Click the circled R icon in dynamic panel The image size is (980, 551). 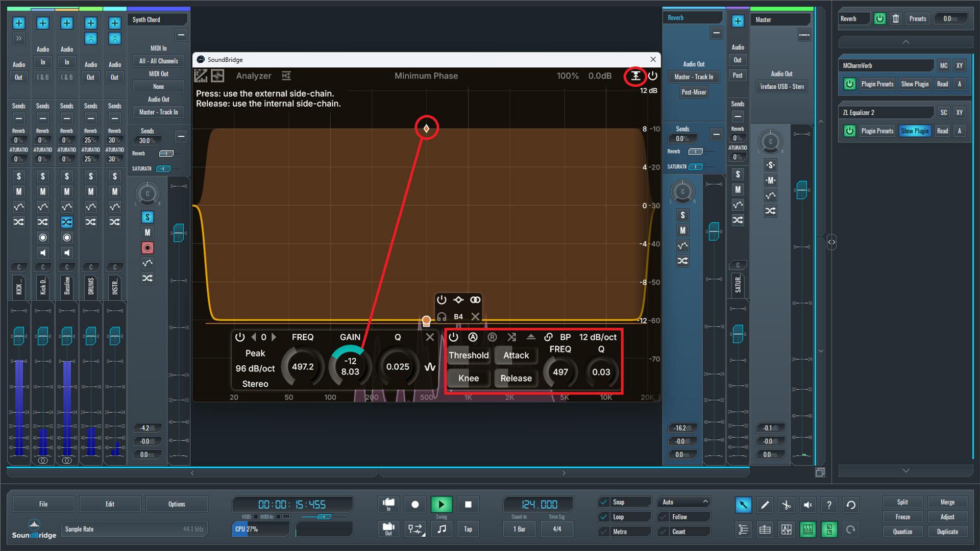(x=492, y=337)
